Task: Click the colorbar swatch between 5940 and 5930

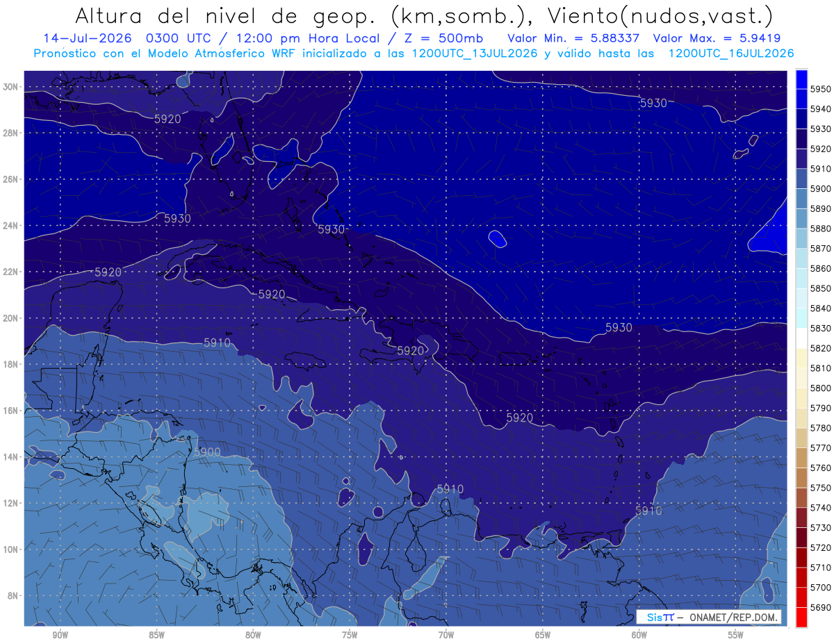Action: point(801,119)
